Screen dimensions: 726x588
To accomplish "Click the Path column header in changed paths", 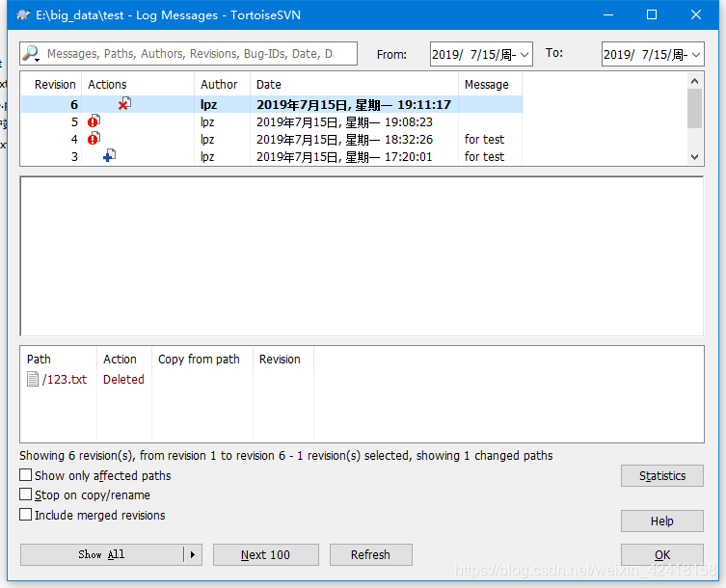I will pyautogui.click(x=59, y=360).
